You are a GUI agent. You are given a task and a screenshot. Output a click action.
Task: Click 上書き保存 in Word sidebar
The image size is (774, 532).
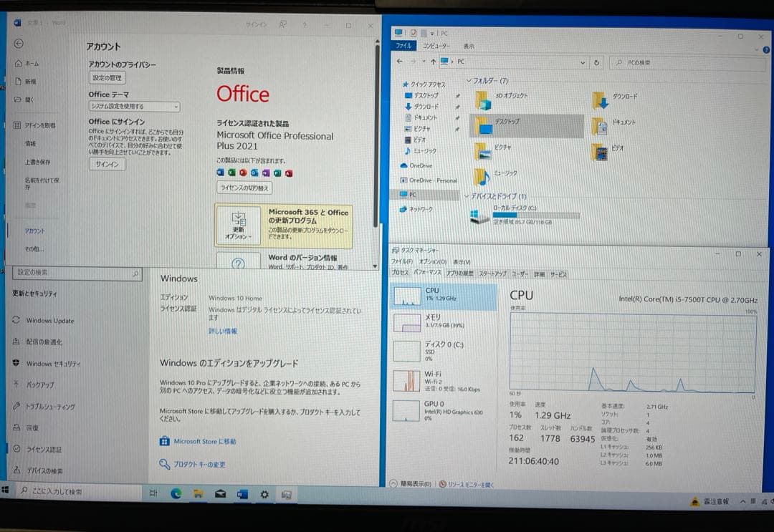pyautogui.click(x=37, y=162)
